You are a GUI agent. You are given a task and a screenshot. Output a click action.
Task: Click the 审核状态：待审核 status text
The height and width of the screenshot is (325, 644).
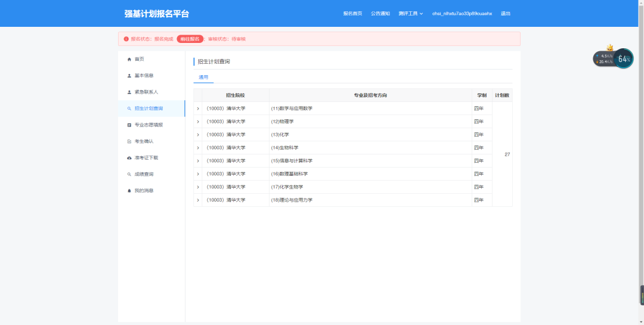[227, 39]
